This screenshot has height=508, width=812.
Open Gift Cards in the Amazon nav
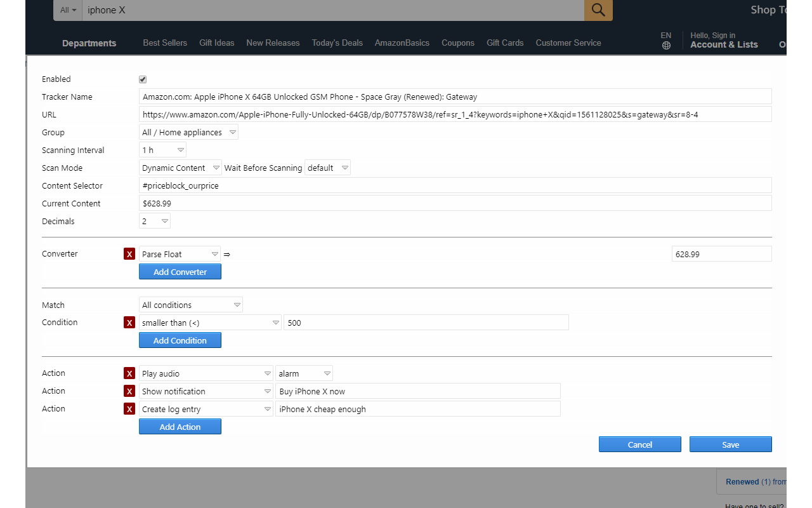pos(505,43)
